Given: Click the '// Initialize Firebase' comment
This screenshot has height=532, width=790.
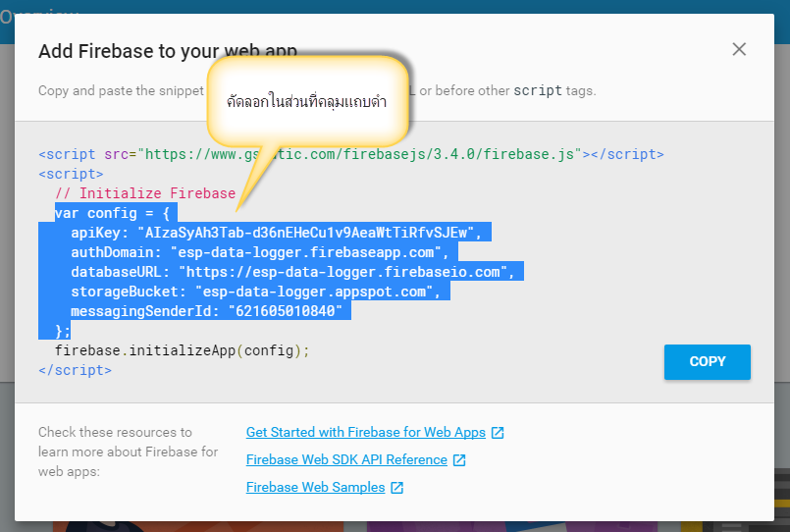Looking at the screenshot, I should click(x=145, y=193).
